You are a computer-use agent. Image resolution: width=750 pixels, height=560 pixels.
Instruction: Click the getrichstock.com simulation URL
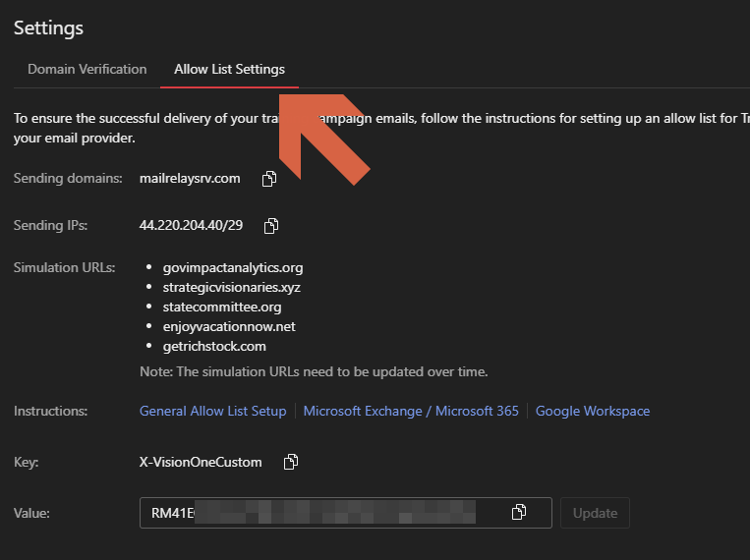[214, 346]
